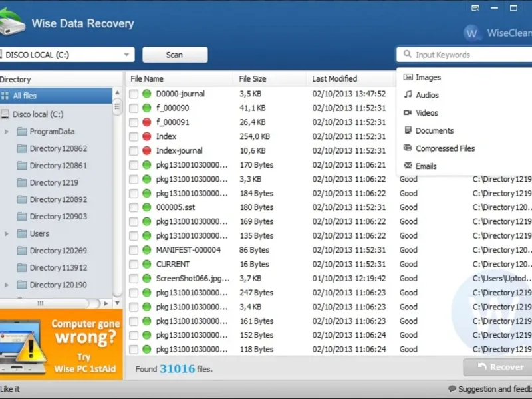
Task: Check the box for ScreenShot066.jpg
Action: pos(134,279)
